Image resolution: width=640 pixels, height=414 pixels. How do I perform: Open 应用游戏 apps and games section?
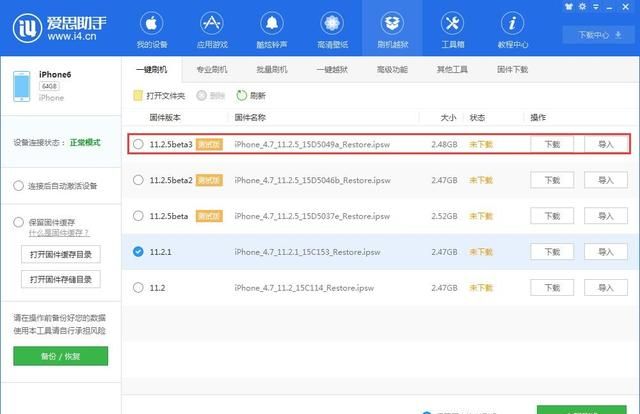pyautogui.click(x=212, y=31)
